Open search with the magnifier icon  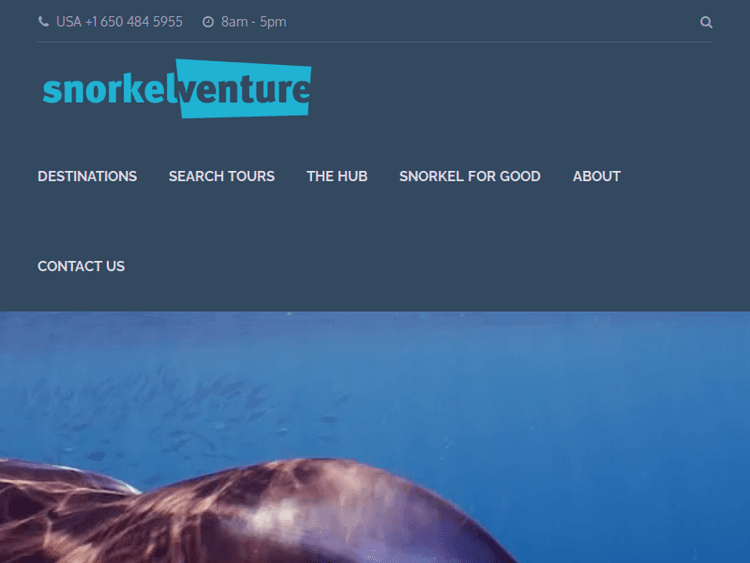click(706, 22)
